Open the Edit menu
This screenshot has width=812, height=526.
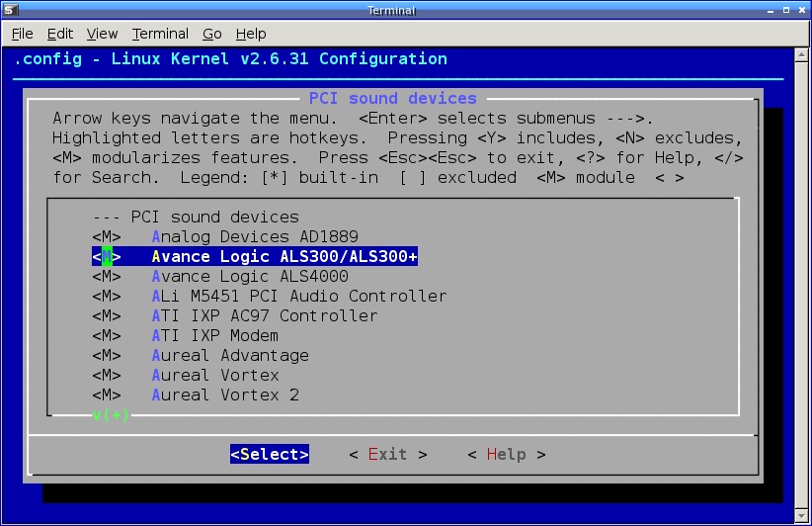pyautogui.click(x=60, y=34)
